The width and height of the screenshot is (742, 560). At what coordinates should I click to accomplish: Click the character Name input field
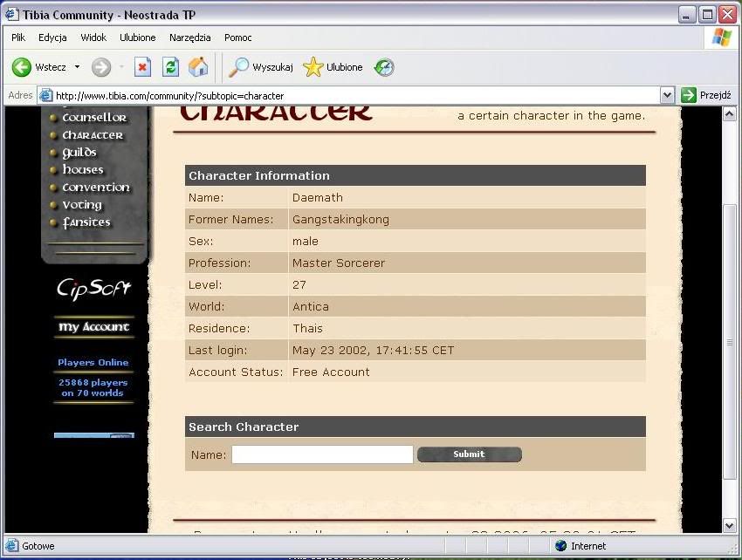322,454
